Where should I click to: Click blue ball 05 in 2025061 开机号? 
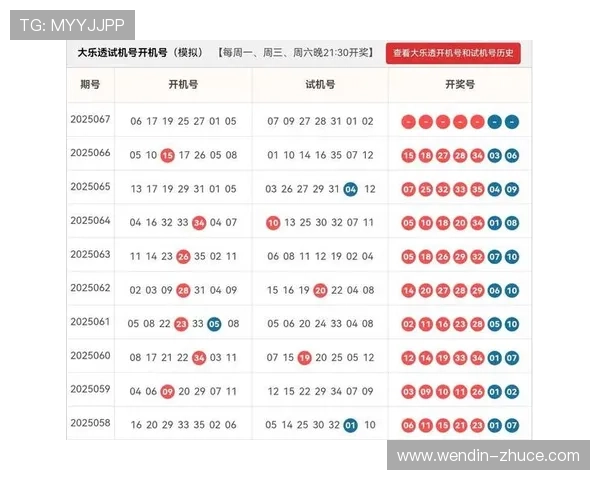214,324
